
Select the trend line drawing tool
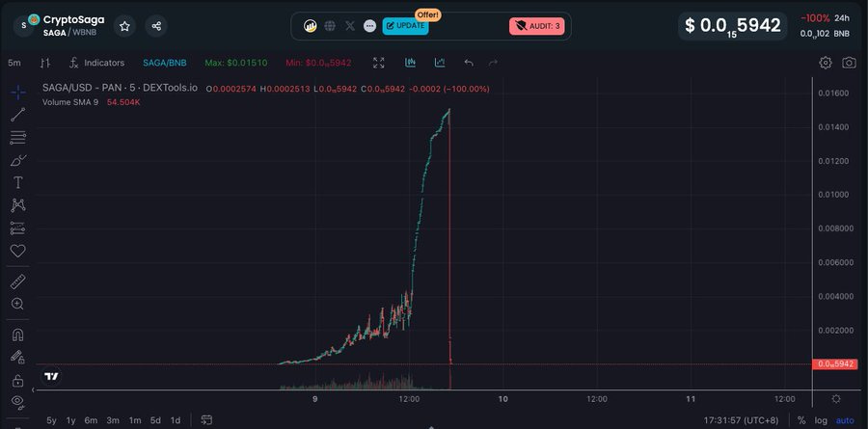point(17,115)
